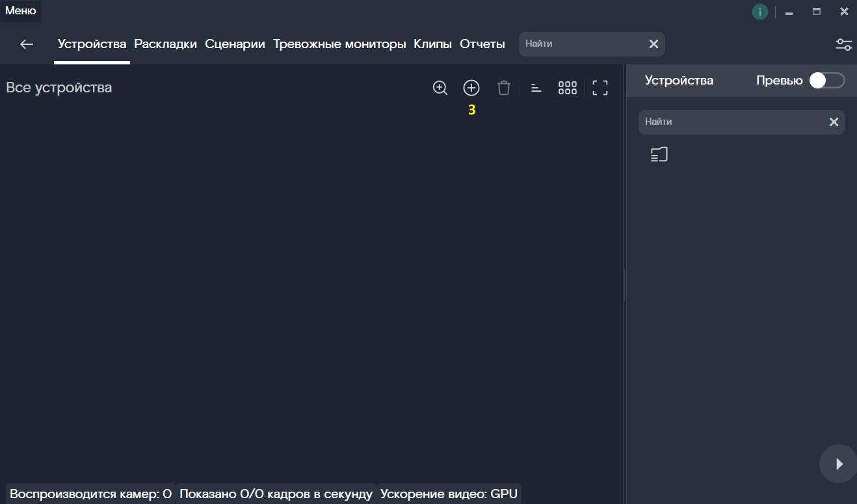Go back with the left arrow
The width and height of the screenshot is (857, 504).
(x=27, y=44)
